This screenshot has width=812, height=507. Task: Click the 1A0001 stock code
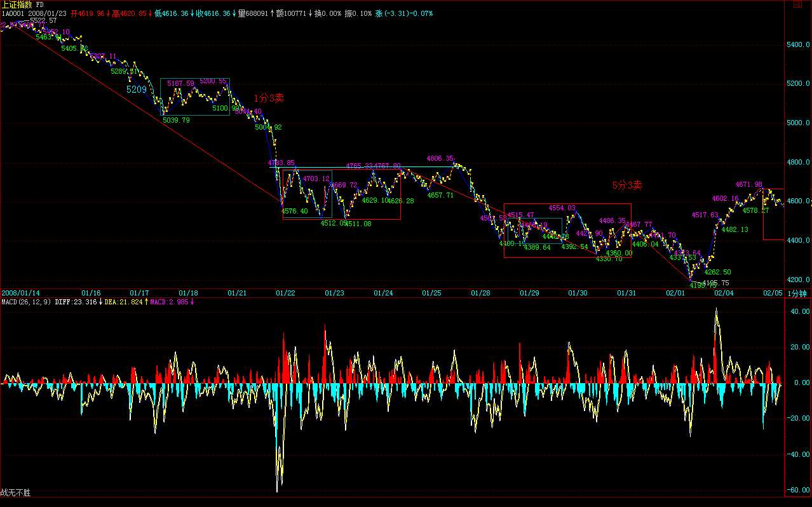pyautogui.click(x=13, y=13)
